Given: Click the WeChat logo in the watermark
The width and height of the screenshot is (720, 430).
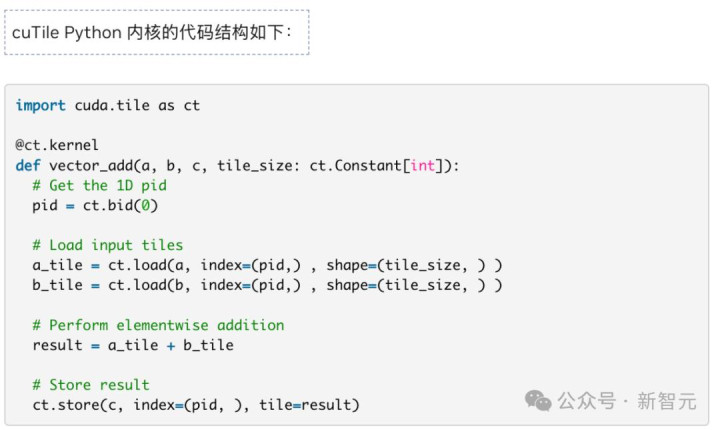Looking at the screenshot, I should coord(538,400).
